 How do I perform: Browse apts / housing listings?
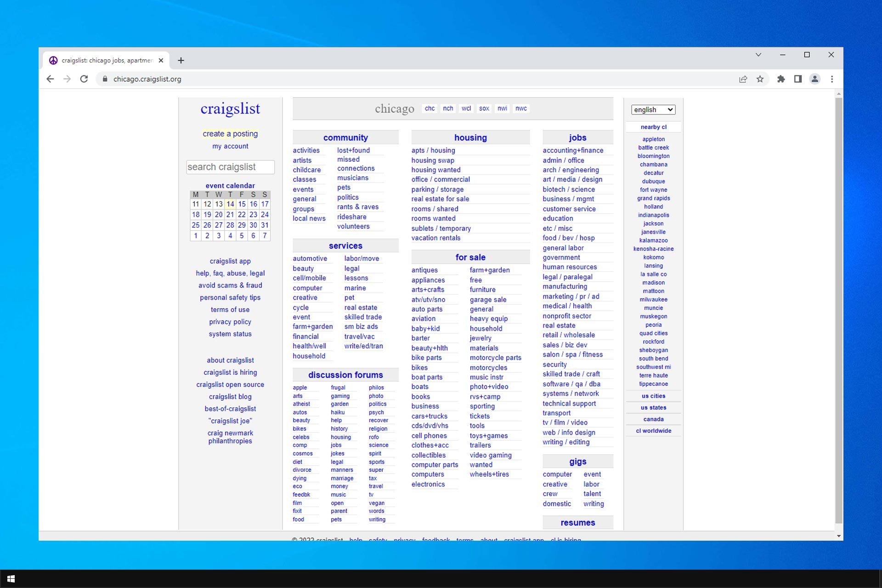point(433,150)
